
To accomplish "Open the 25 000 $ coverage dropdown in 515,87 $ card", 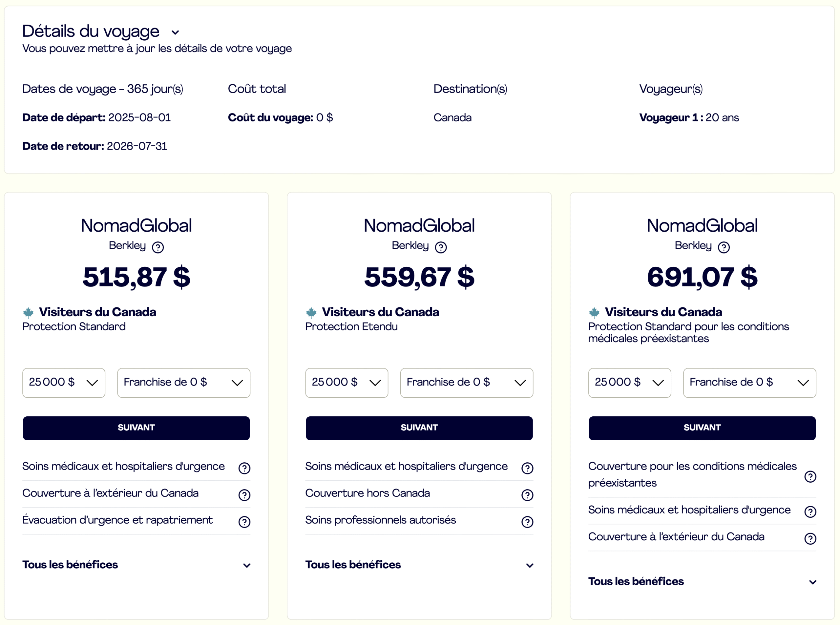I will click(64, 383).
